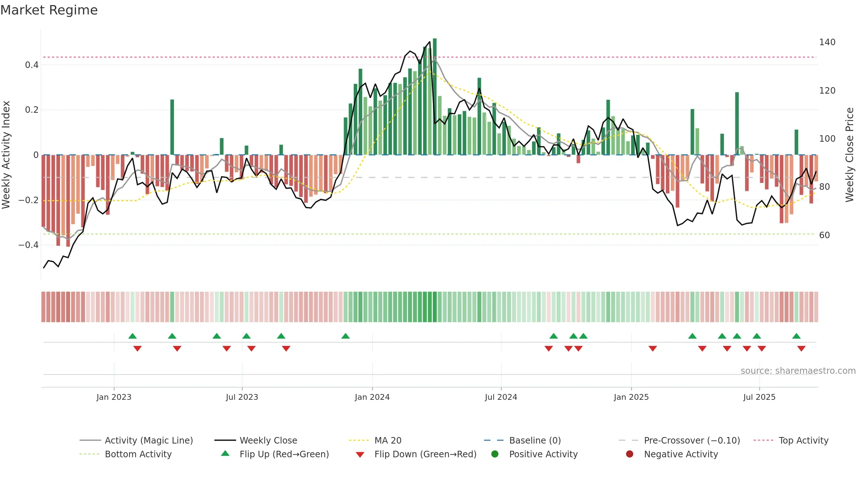Click the red flip-down triangle after Jan 2025

tap(653, 348)
